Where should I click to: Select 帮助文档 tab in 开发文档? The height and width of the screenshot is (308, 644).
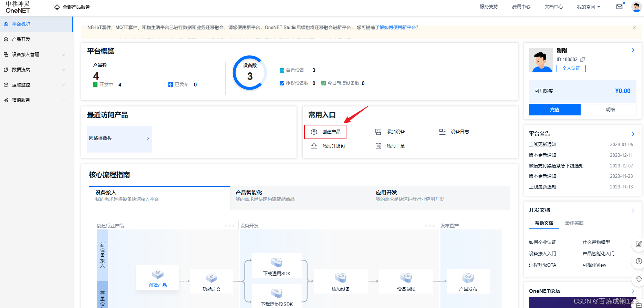click(544, 223)
